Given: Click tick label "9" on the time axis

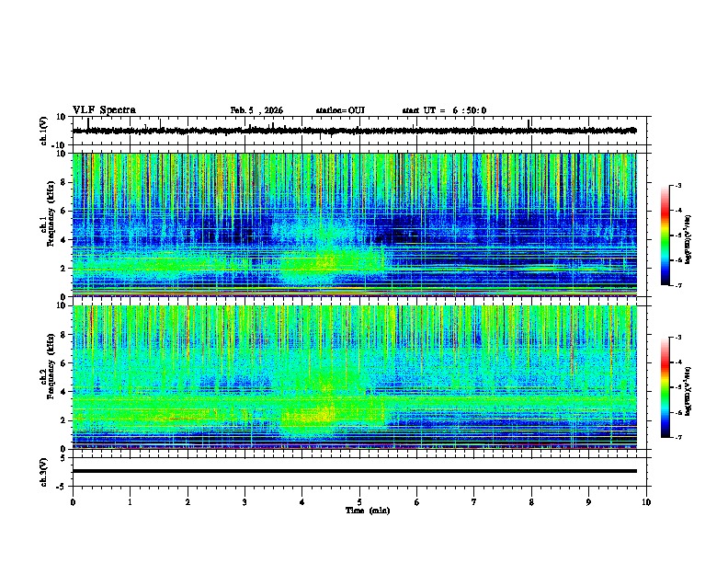Looking at the screenshot, I should click(x=588, y=502).
